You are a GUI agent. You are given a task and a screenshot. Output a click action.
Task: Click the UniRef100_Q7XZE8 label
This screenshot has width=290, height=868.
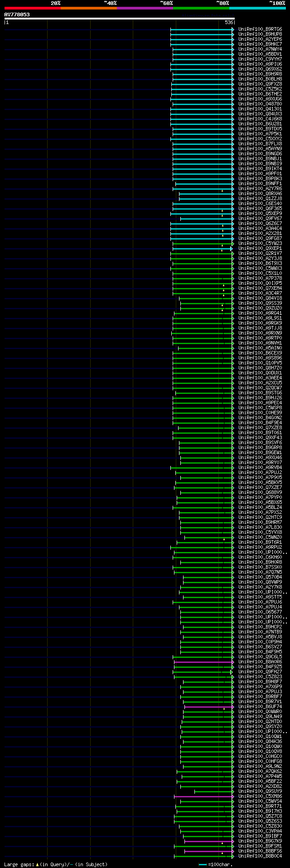point(260,428)
